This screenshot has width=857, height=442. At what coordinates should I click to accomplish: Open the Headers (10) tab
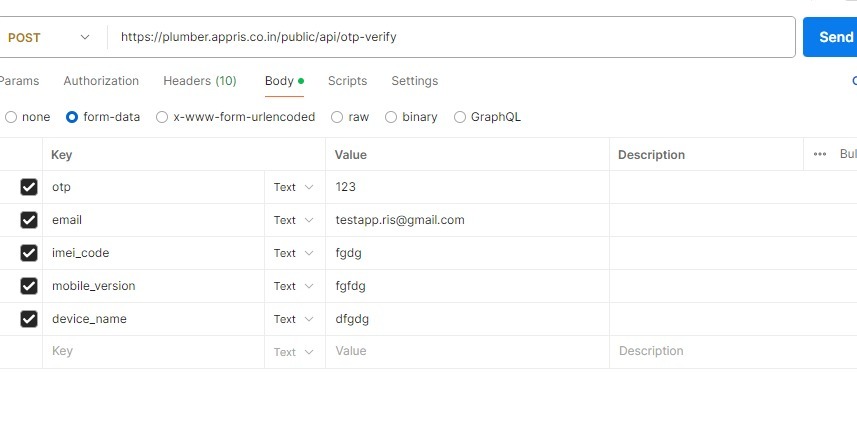pos(200,81)
